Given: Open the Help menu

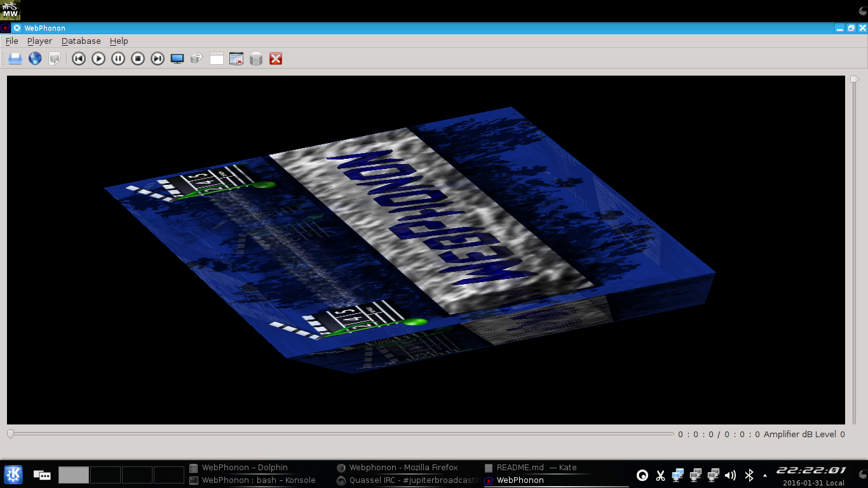Looking at the screenshot, I should coord(119,41).
